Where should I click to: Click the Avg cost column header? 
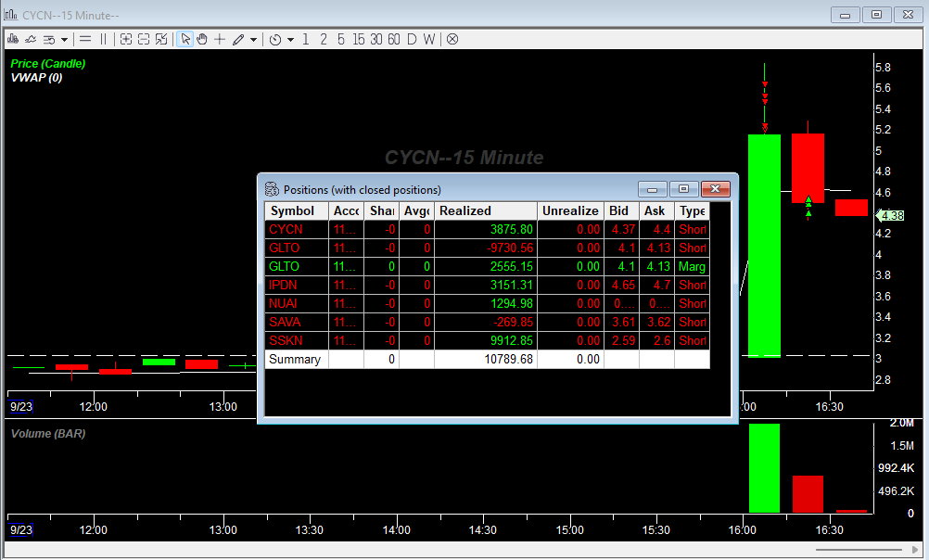pyautogui.click(x=417, y=211)
